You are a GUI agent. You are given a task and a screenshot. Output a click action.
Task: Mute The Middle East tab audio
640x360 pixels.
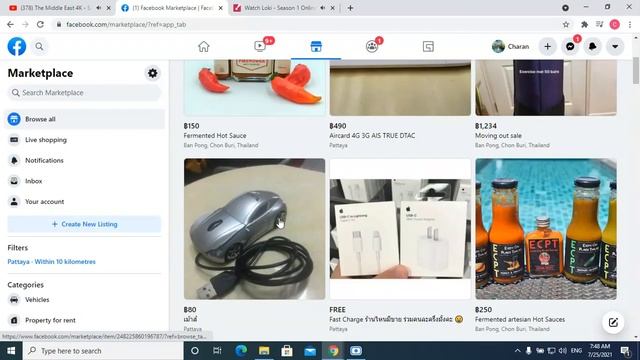[x=98, y=8]
